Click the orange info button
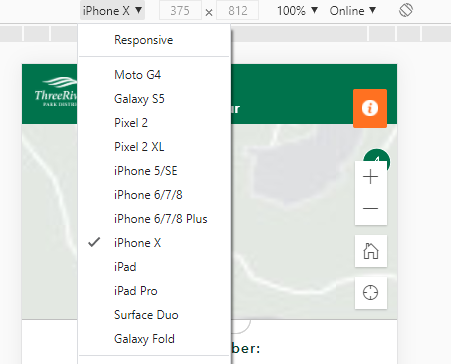The width and height of the screenshot is (451, 364). pyautogui.click(x=370, y=108)
